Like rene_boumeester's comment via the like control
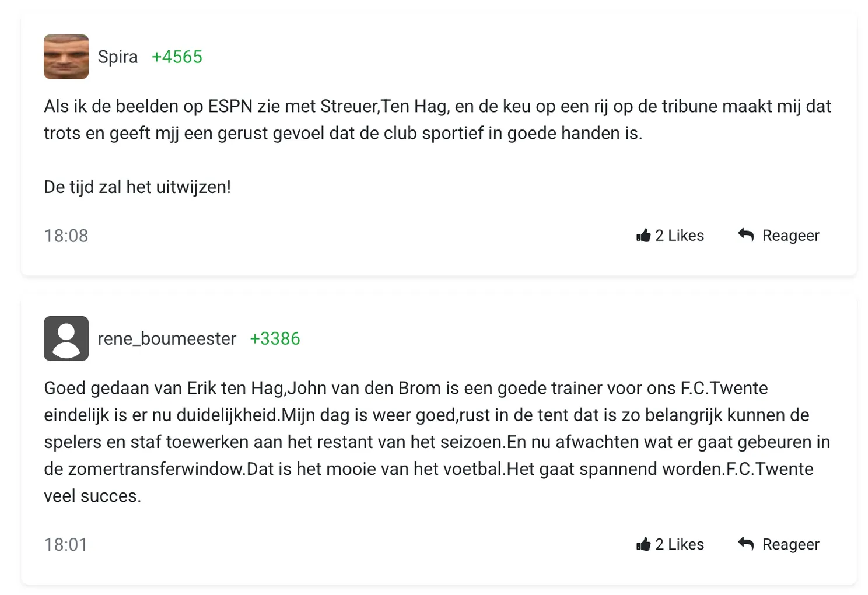This screenshot has width=868, height=595. tap(670, 544)
